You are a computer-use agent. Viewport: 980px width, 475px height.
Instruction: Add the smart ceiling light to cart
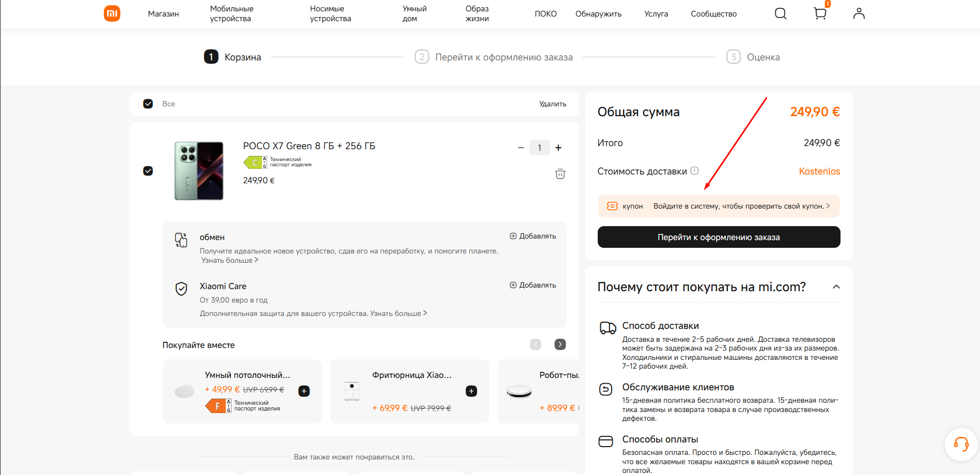[x=304, y=391]
